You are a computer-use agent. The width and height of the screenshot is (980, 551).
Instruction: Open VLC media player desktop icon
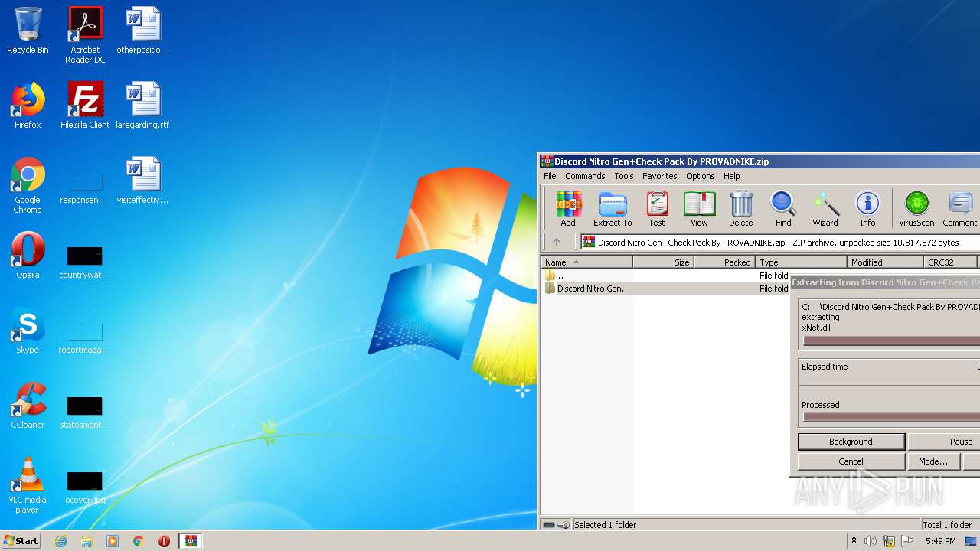pos(28,485)
